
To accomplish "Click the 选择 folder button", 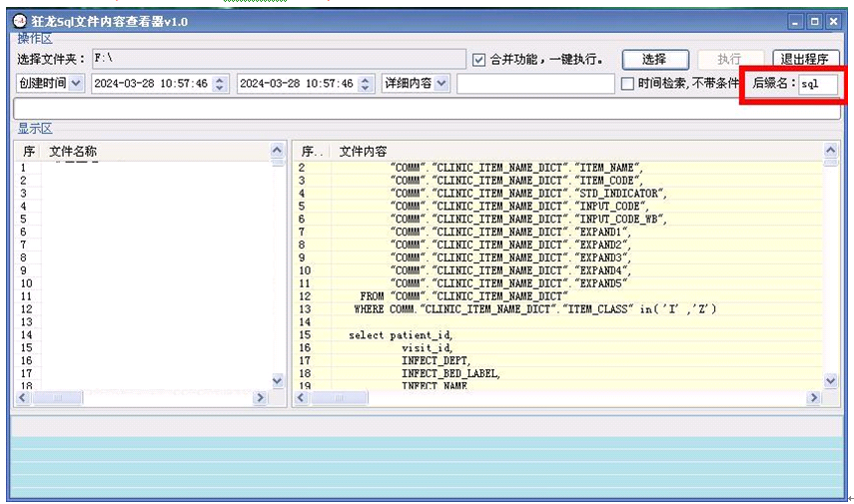I will (655, 59).
